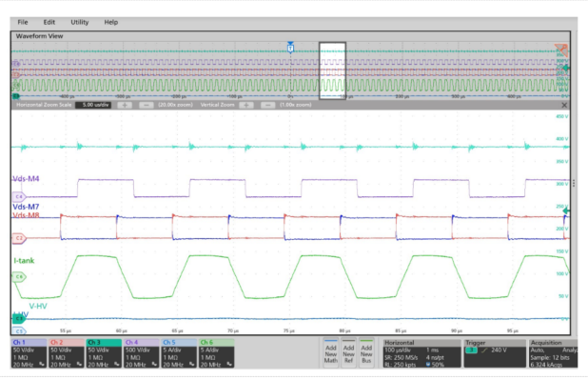Click the Ch 4 bandwidth limit icon
Viewport: 588px width, 380px height.
pyautogui.click(x=154, y=364)
